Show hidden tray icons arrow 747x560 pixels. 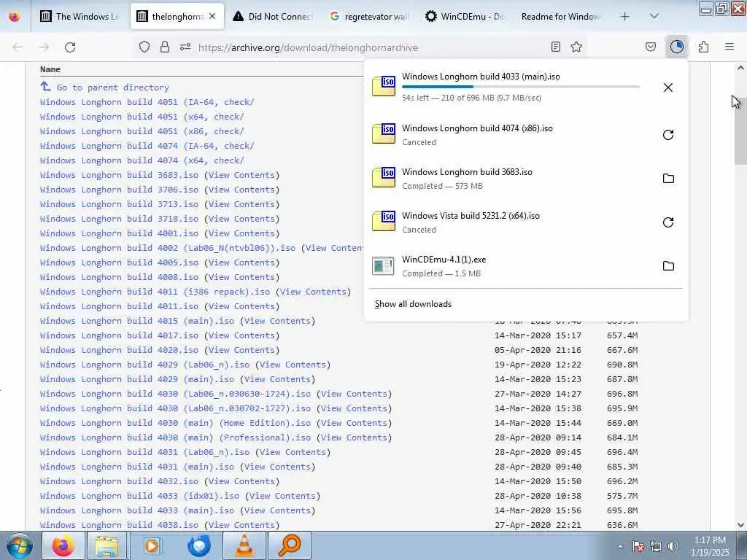(x=620, y=547)
